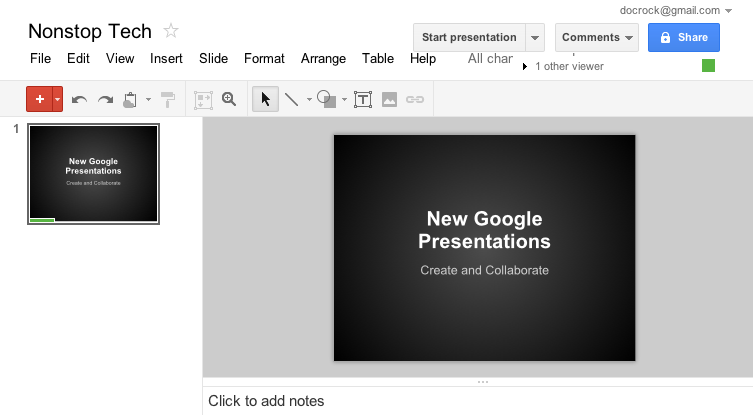Open the Arrange menu
753x415 pixels.
point(323,59)
